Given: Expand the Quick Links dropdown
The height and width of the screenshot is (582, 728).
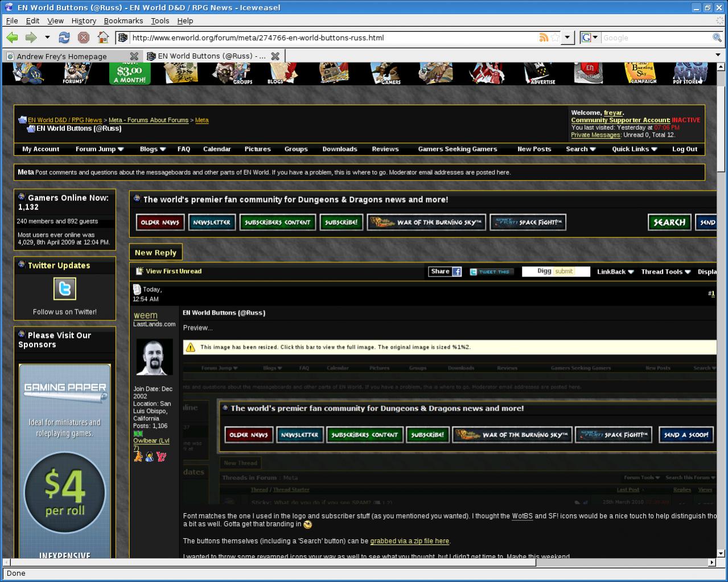Looking at the screenshot, I should [635, 149].
